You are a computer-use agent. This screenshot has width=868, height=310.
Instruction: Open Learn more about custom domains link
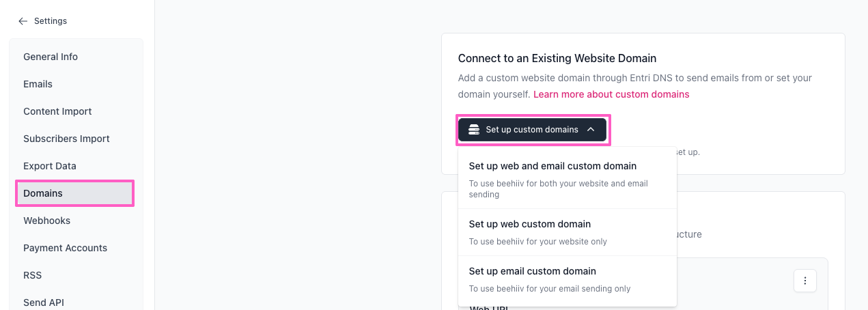click(611, 94)
